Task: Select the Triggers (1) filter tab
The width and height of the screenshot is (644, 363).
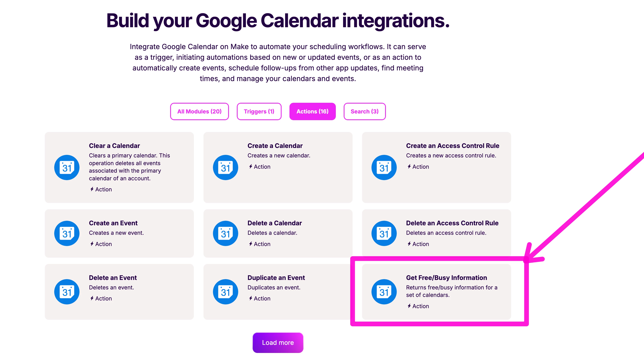Action: click(259, 111)
